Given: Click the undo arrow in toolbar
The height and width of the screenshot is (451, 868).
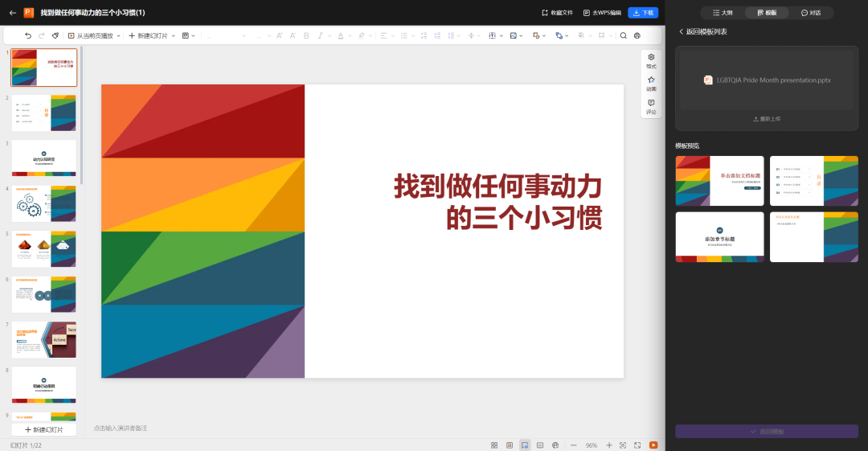Looking at the screenshot, I should point(28,35).
